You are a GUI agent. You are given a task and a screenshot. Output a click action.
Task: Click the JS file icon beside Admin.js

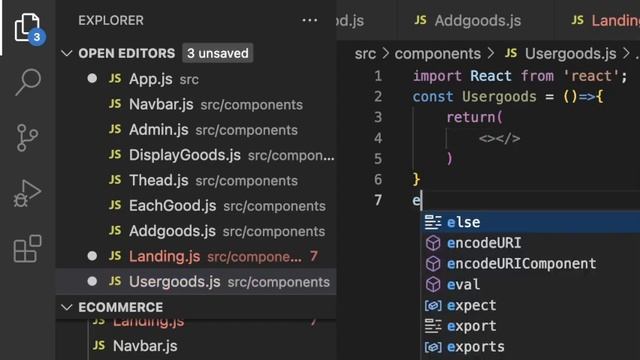[x=115, y=129]
